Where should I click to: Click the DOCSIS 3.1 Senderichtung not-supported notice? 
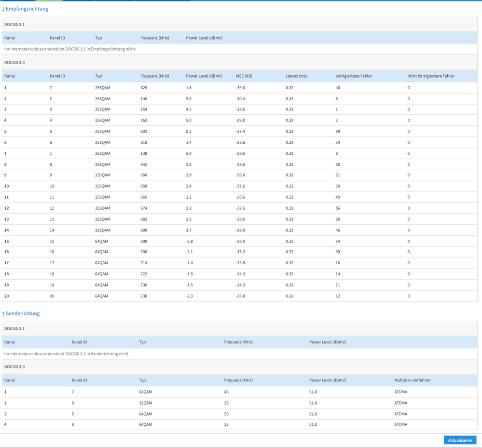tap(67, 353)
